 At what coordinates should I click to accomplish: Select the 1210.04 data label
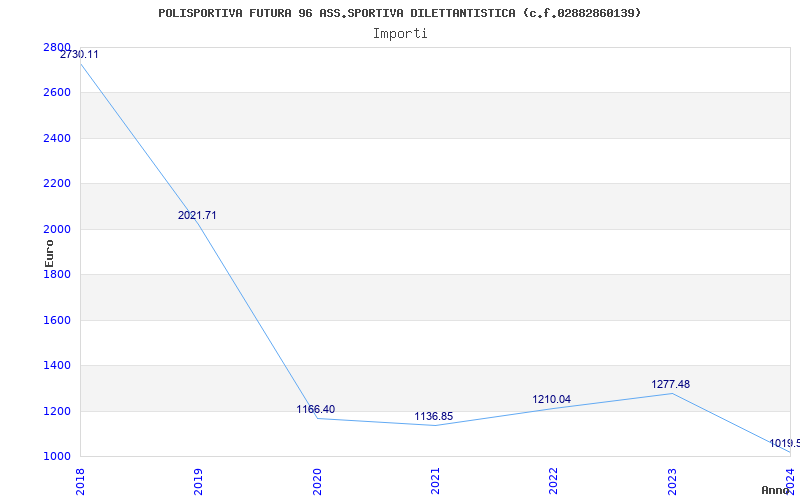(552, 399)
